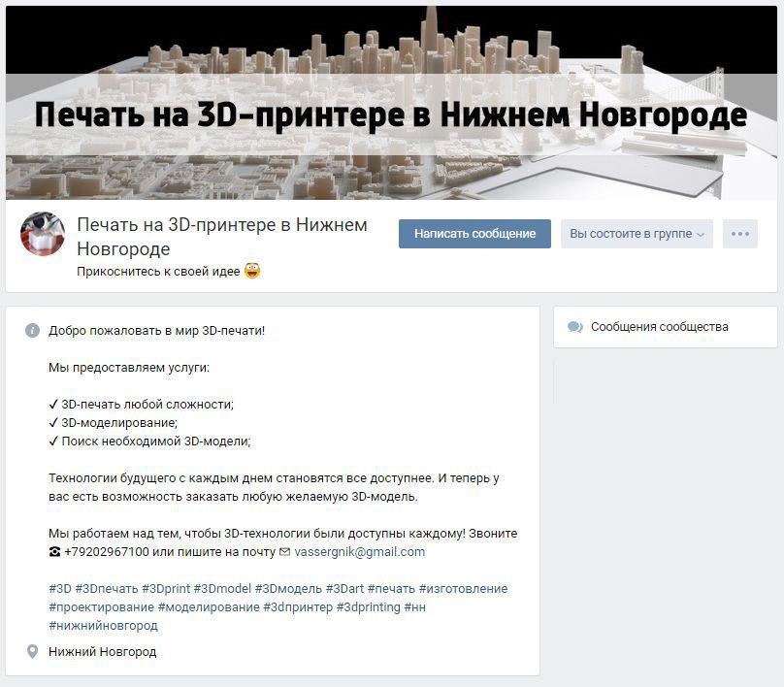Click the location pin icon
This screenshot has width=784, height=687.
32,651
